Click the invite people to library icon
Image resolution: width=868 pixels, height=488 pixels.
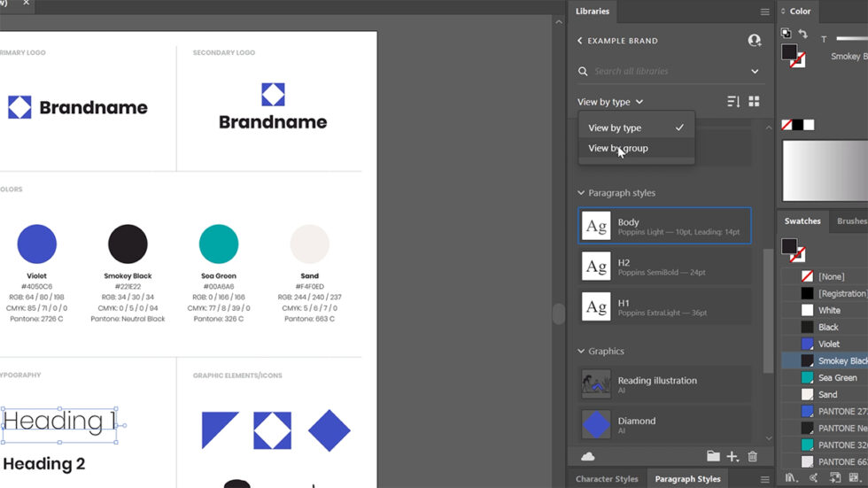coord(754,41)
